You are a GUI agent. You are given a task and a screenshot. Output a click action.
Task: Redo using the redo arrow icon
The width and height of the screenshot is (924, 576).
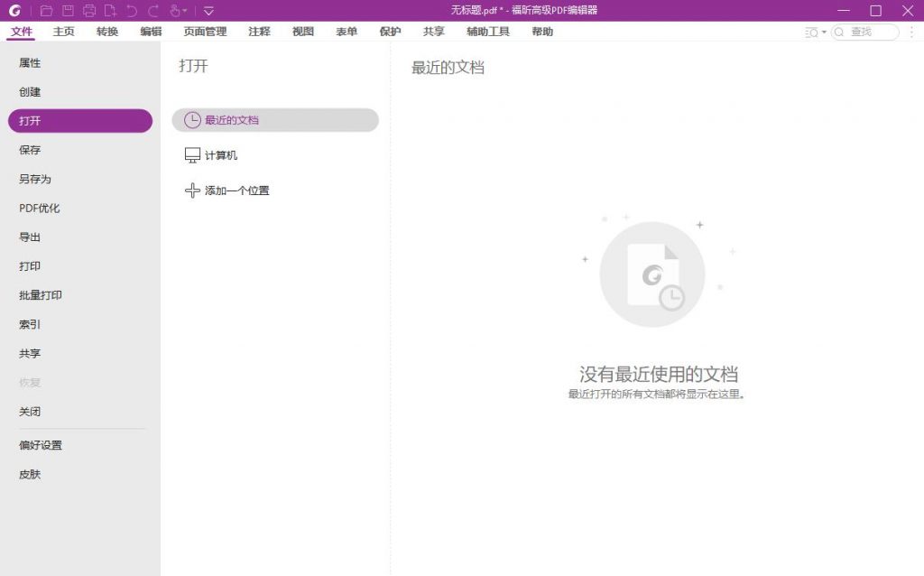[x=153, y=10]
